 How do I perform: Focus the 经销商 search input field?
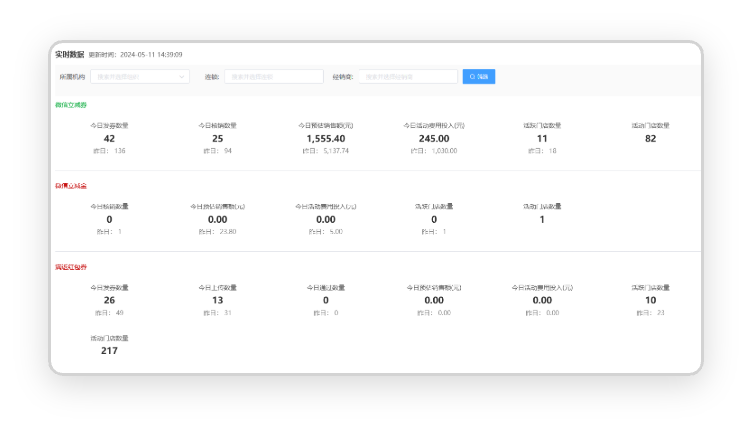coord(408,77)
